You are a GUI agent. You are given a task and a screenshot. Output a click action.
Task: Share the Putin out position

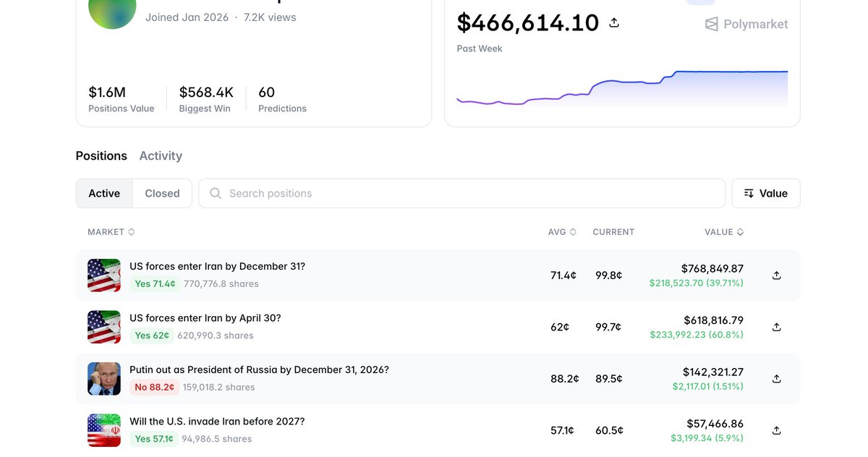[776, 379]
